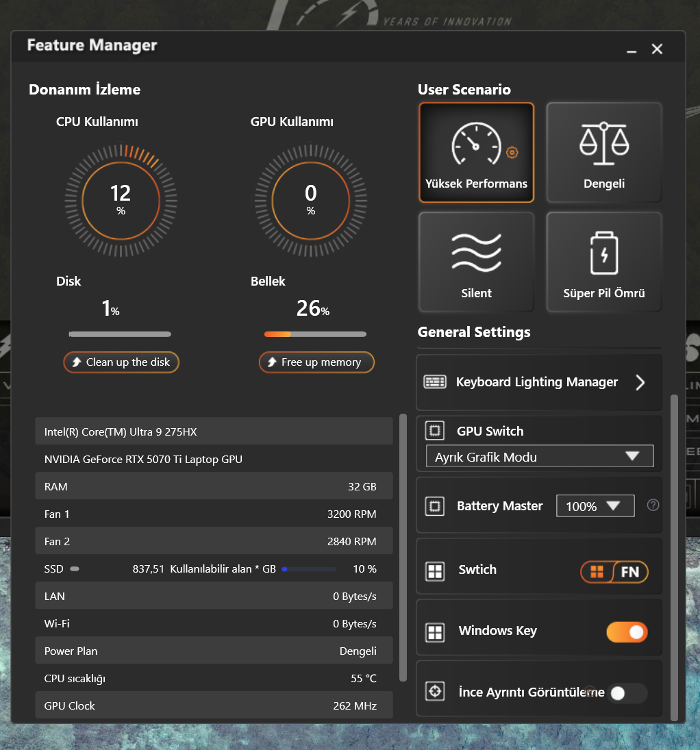Click the Keyboard Lighting Manager label
The image size is (700, 750).
(536, 382)
